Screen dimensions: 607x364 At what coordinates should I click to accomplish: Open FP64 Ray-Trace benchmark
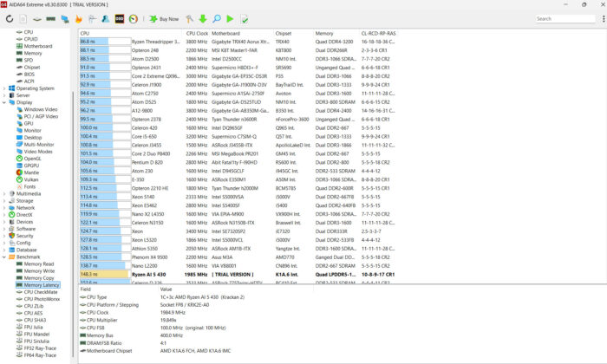pos(40,355)
